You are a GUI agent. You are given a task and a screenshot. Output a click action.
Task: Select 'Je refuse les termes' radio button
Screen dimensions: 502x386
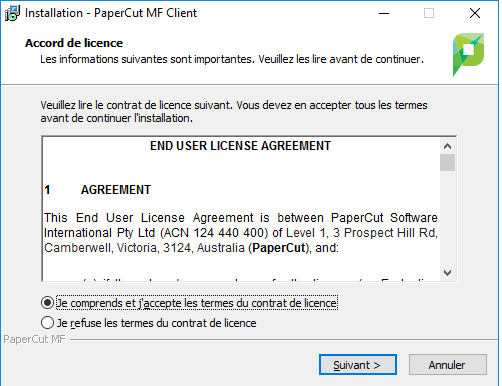(x=47, y=323)
